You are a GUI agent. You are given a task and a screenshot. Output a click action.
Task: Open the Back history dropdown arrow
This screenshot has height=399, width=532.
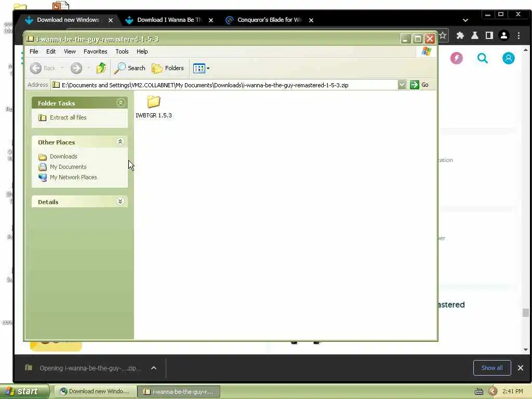tap(62, 68)
